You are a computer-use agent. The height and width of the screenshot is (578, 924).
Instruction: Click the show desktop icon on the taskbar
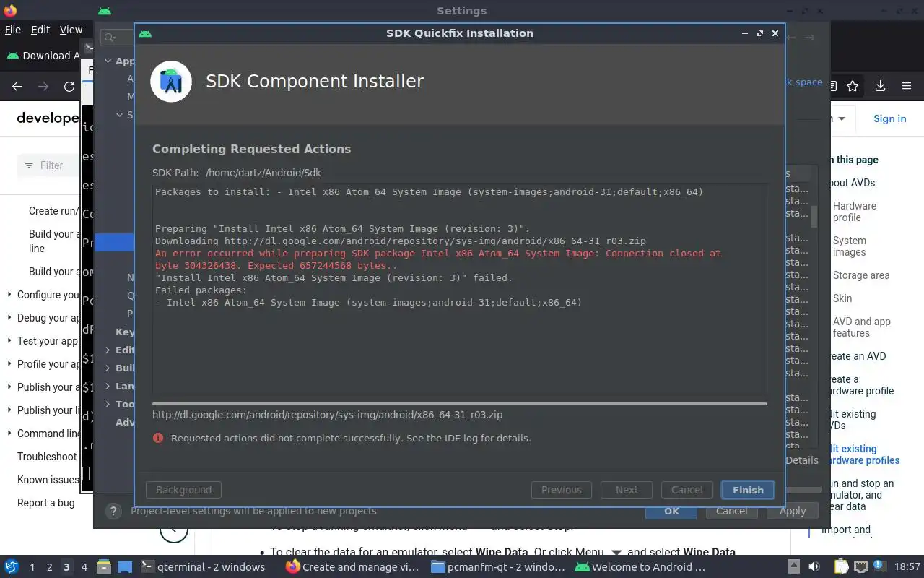click(x=125, y=566)
